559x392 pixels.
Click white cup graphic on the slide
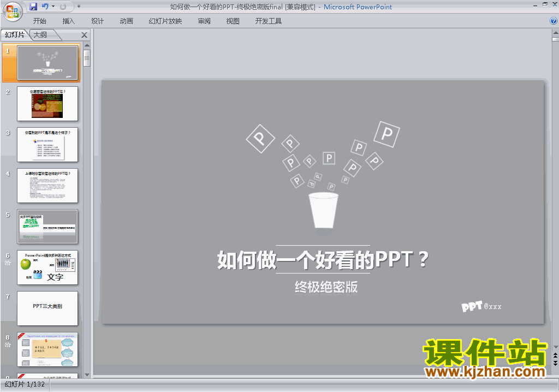(x=323, y=210)
